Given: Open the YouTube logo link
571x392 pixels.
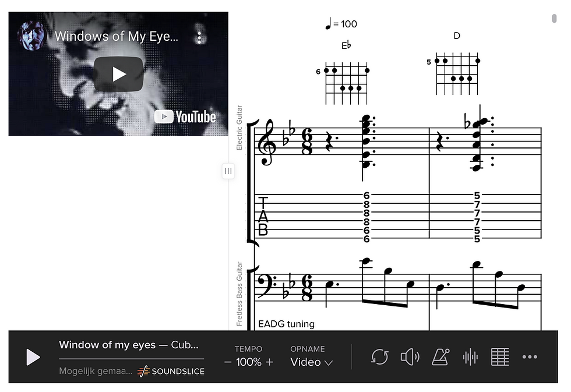Looking at the screenshot, I should (x=185, y=117).
